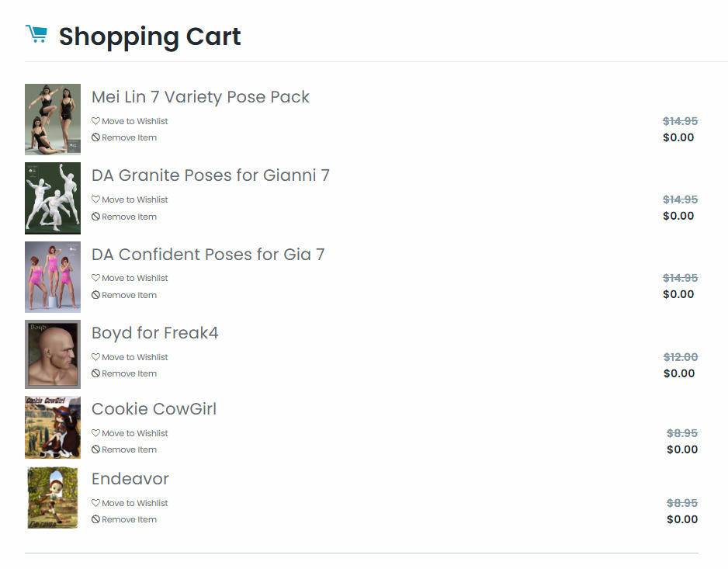Remove Endeavor item from cart

point(129,519)
